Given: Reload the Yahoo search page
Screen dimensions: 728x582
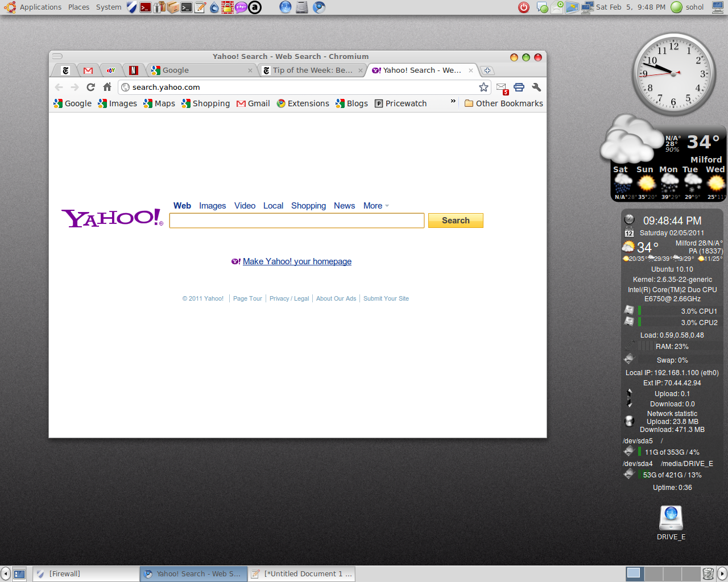Looking at the screenshot, I should 90,87.
